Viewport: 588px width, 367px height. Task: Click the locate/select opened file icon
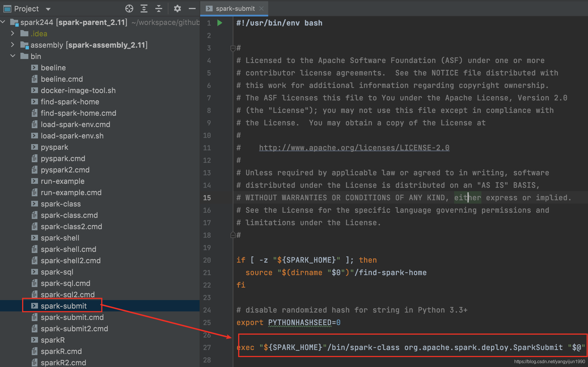coord(129,9)
